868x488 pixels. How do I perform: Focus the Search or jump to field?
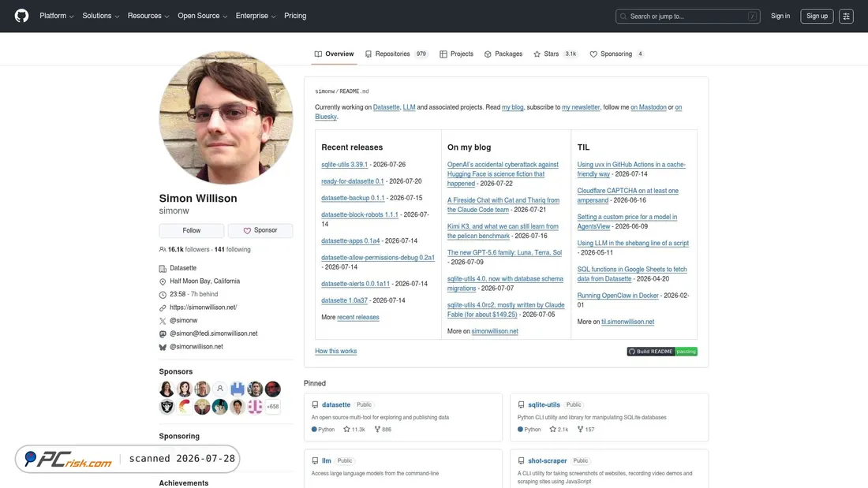687,17
